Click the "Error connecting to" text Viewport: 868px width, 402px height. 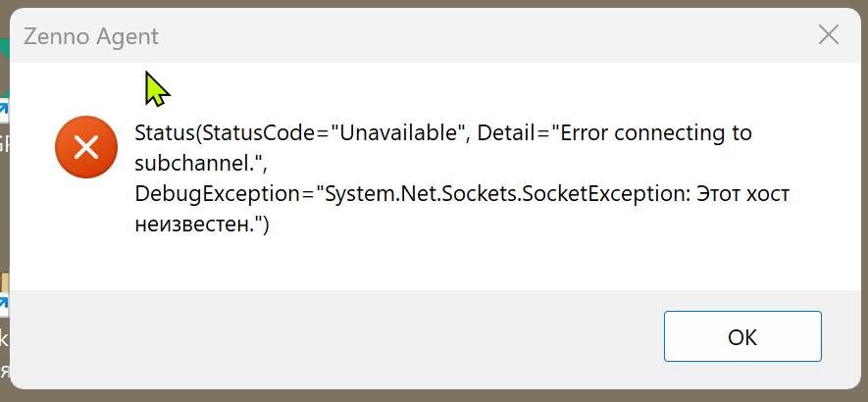pos(657,133)
